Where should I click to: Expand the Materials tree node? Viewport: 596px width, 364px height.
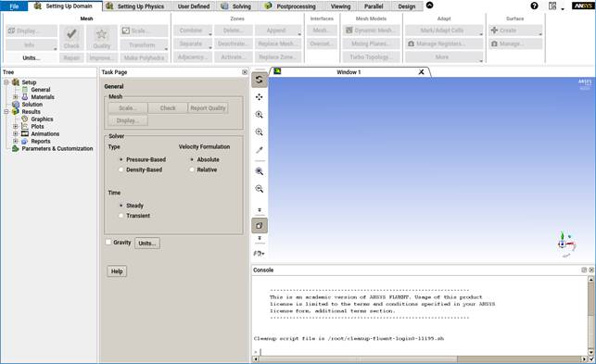tap(16, 97)
